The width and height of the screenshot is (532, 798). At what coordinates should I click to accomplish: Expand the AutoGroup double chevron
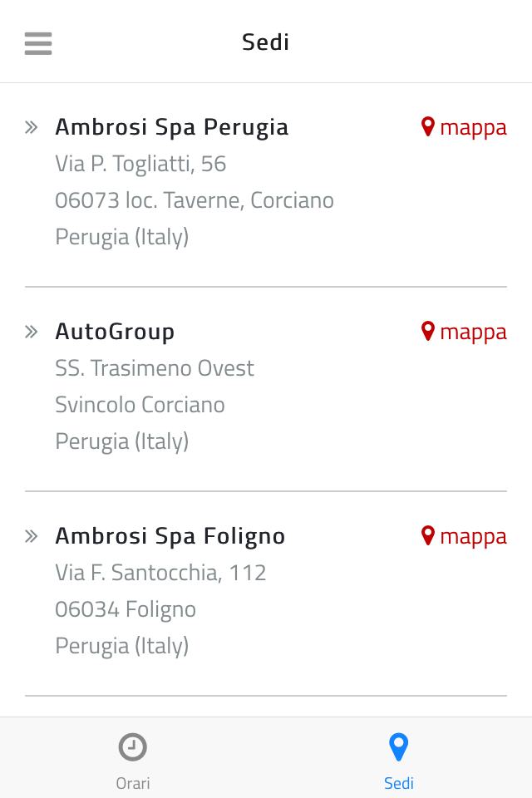click(x=32, y=332)
